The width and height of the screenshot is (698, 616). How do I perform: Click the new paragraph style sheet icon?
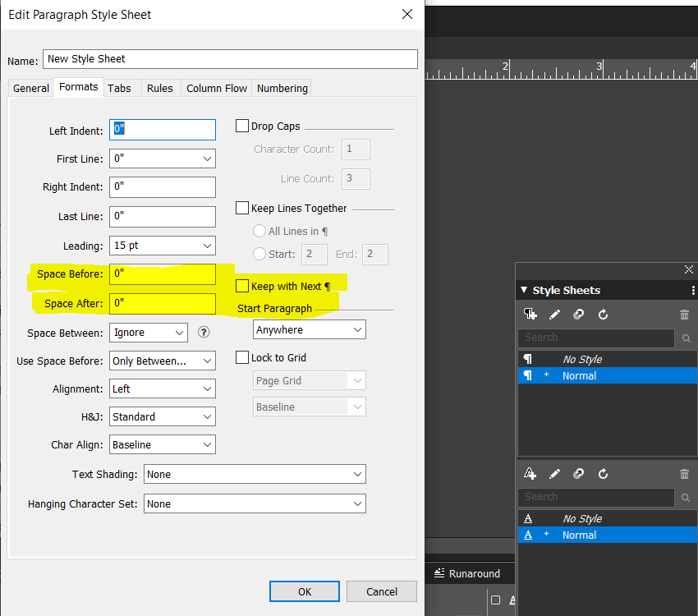pos(530,314)
